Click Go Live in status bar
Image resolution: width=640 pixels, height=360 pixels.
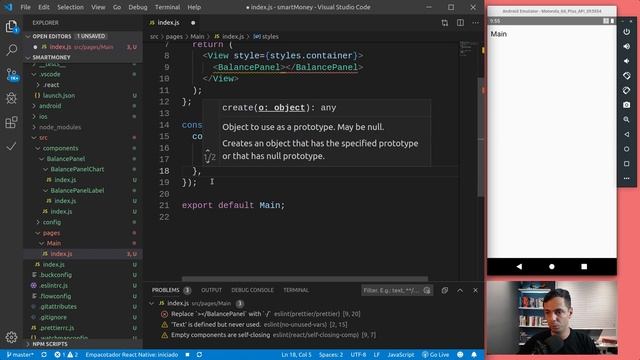pos(436,355)
